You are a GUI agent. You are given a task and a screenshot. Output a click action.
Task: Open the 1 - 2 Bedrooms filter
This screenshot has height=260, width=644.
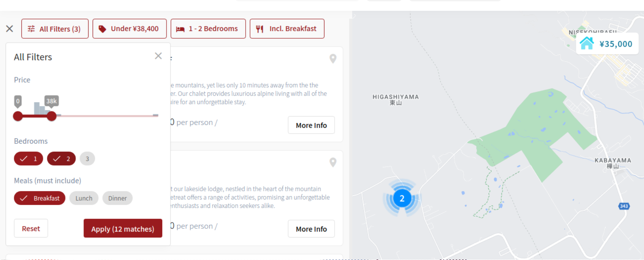(x=208, y=29)
